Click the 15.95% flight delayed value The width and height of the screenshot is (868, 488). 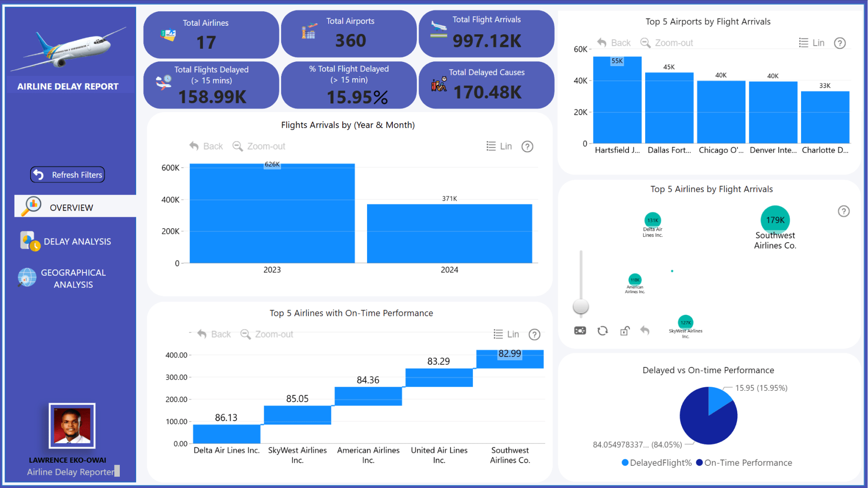357,97
